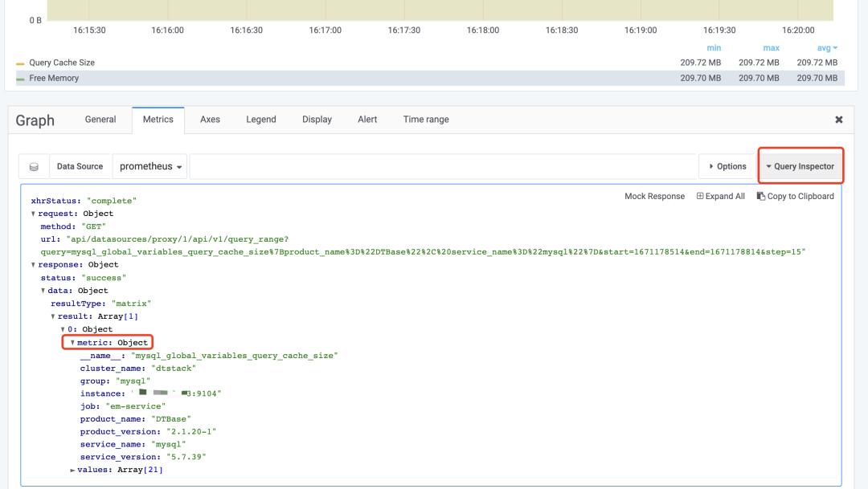Open the Display tab
Image resolution: width=868 pixels, height=489 pixels.
coord(317,120)
